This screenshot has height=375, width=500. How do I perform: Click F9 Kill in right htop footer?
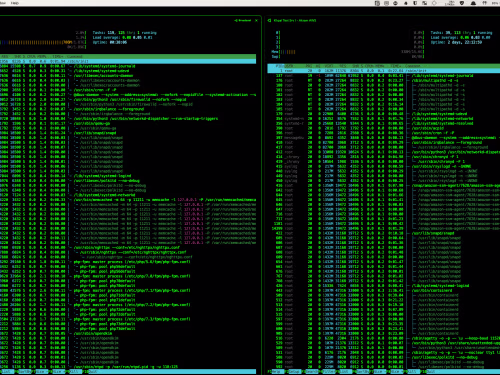(413, 371)
